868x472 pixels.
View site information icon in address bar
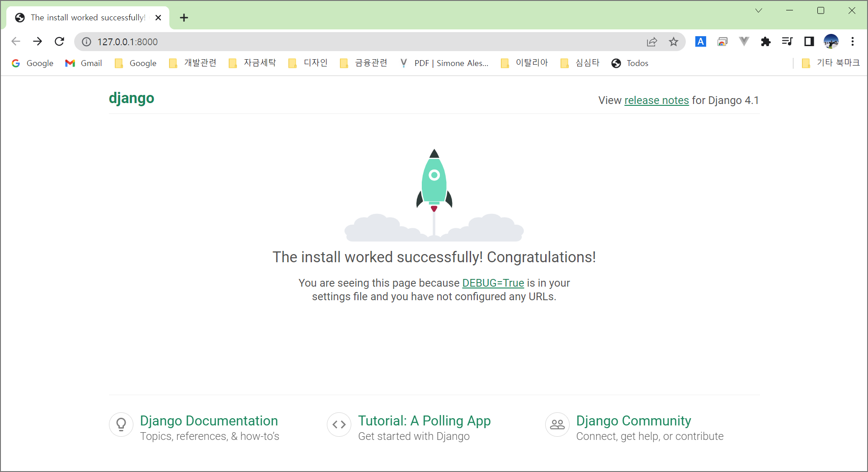click(86, 42)
